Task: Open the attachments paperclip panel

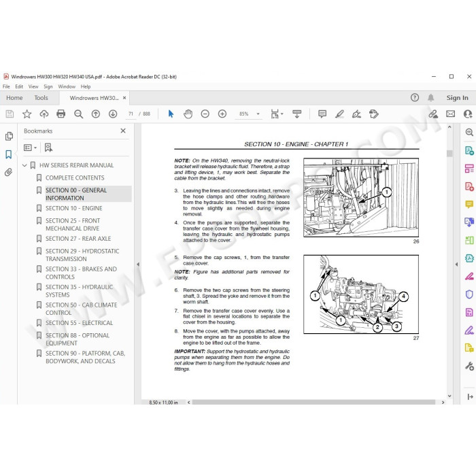Action: (8, 173)
